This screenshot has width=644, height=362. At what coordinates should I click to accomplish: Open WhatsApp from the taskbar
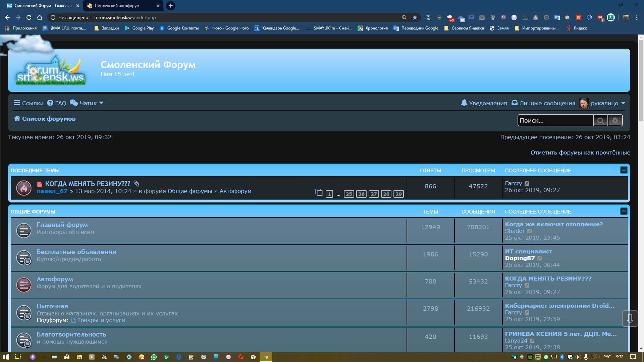[154, 357]
